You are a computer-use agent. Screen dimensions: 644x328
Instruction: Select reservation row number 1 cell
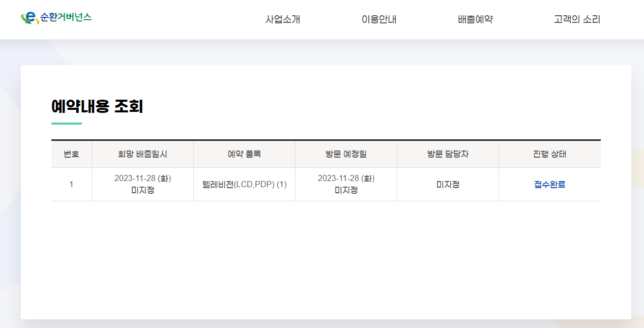click(x=71, y=184)
